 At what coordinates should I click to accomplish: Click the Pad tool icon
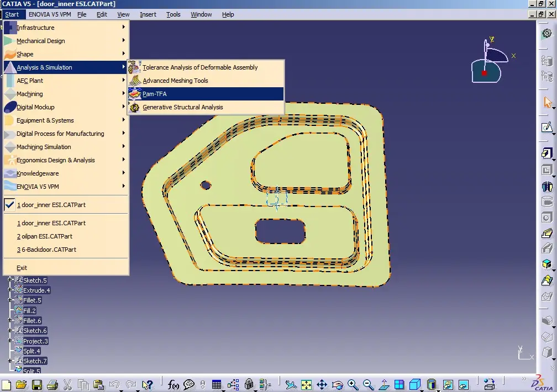(547, 153)
